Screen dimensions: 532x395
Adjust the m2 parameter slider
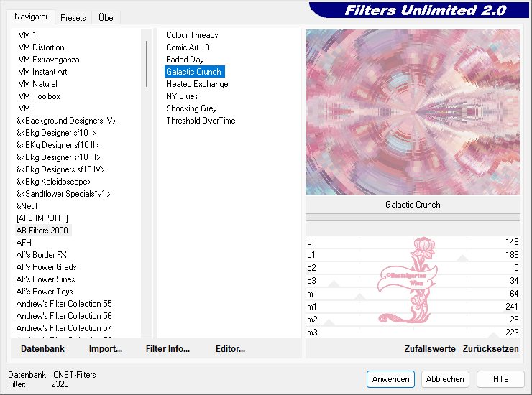pyautogui.click(x=413, y=320)
